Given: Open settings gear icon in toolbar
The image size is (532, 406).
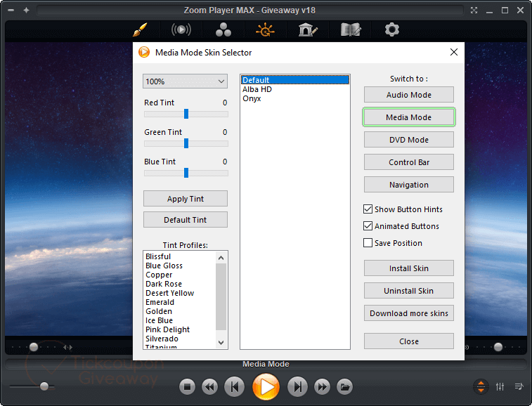Looking at the screenshot, I should 392,30.
